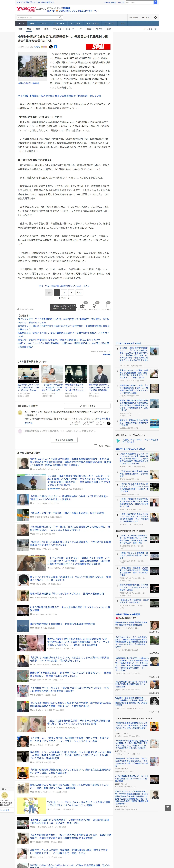Click the ヘルプ link in the header
174x868 pixels.
tap(121, 2)
